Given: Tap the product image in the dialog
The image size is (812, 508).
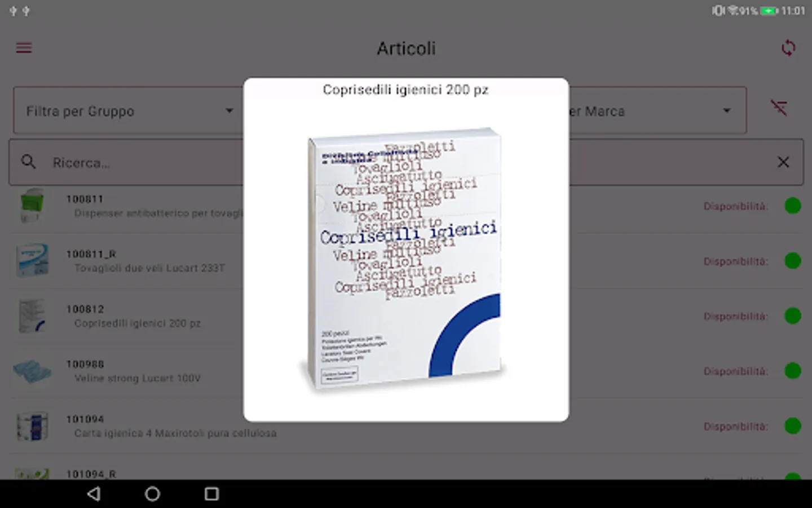Looking at the screenshot, I should click(x=404, y=259).
